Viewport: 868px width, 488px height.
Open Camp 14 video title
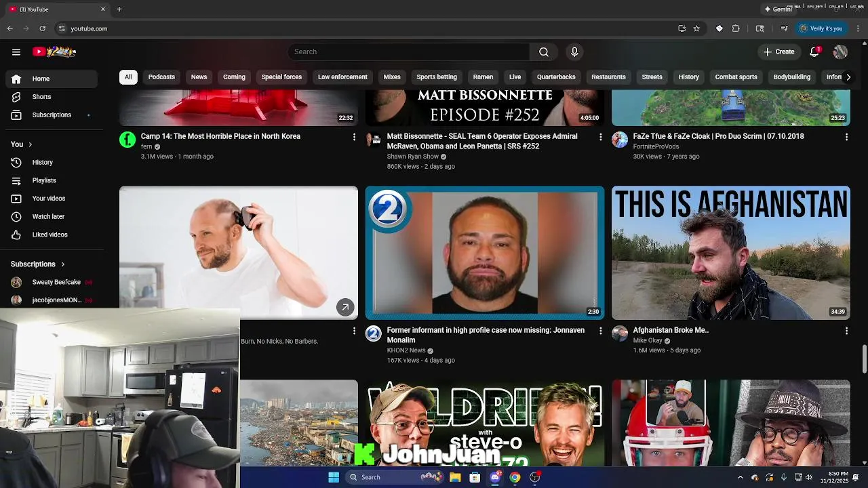pos(220,136)
